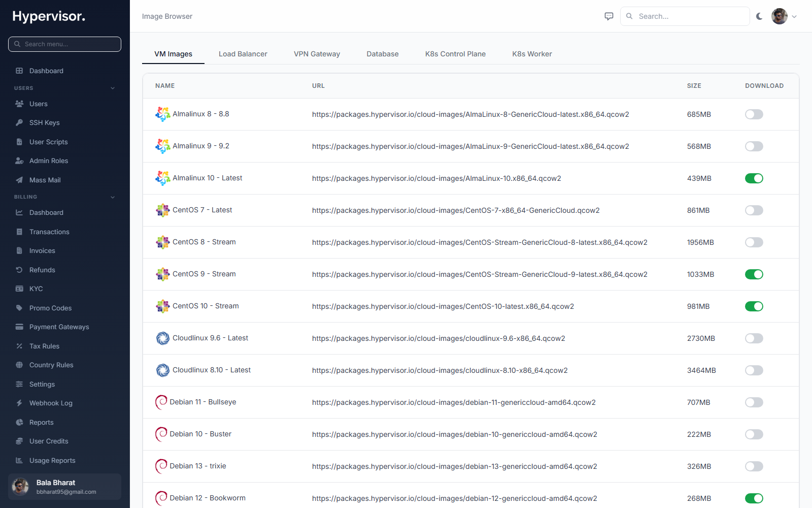The image size is (812, 508).
Task: Click the Country Rules globe icon
Action: (x=19, y=365)
